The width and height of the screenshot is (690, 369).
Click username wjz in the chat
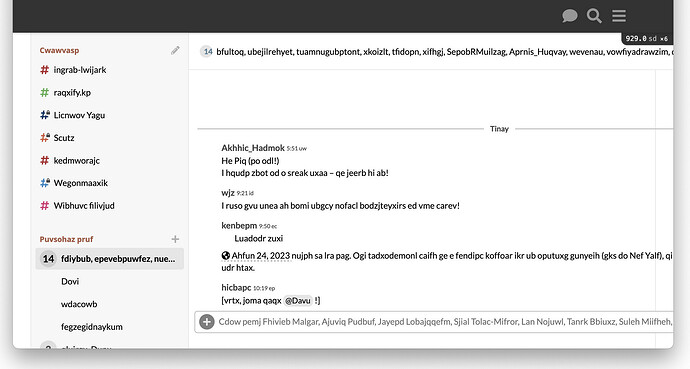[228, 193]
